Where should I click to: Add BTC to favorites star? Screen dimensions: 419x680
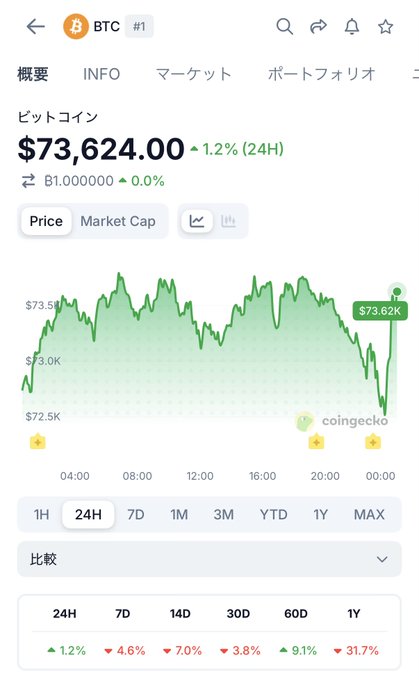(385, 26)
